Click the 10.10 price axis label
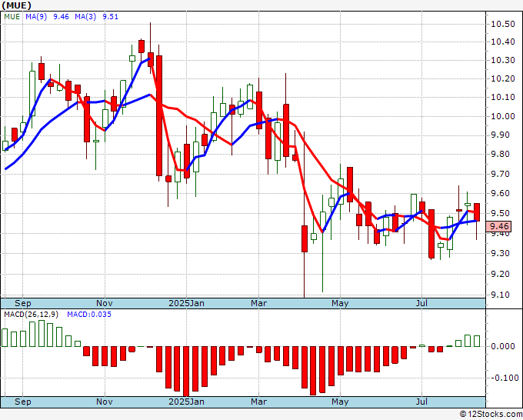Viewport: 523px width, 420px height. 503,98
